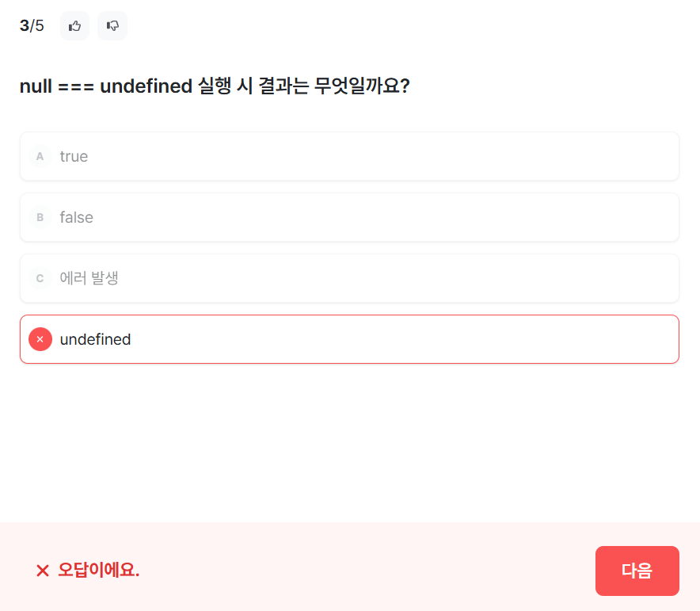Select answer option false

(x=349, y=217)
